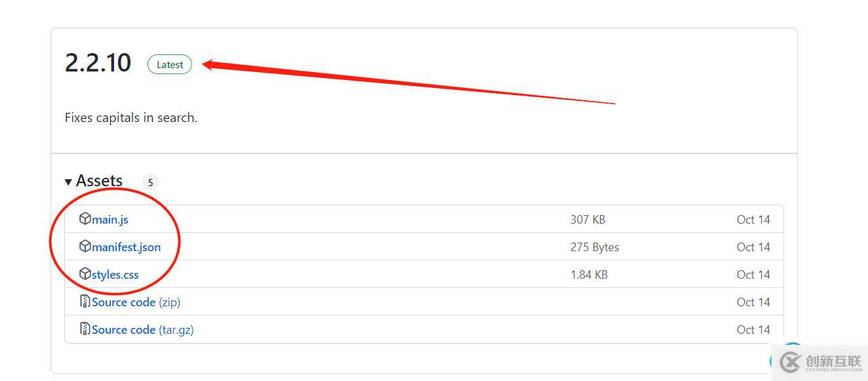The width and height of the screenshot is (868, 381).
Task: Click the package icon beside manifest.json
Action: 85,246
